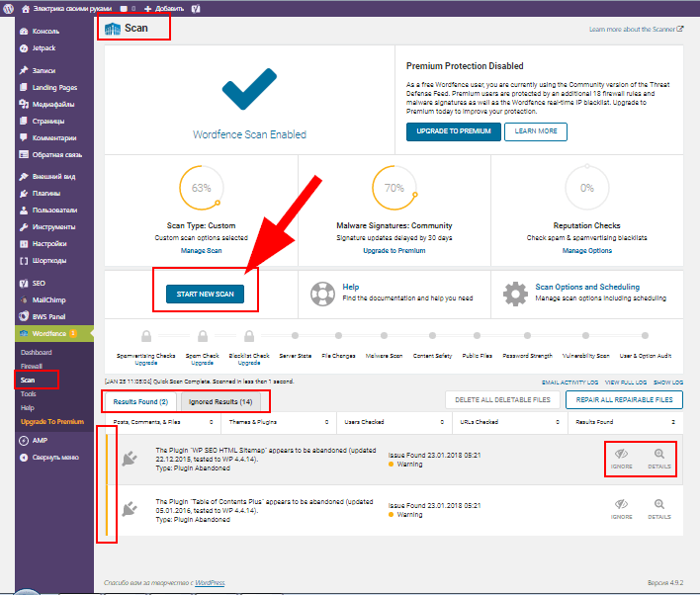
Task: Ignore the Table of Contents Plus issue
Action: 621,509
